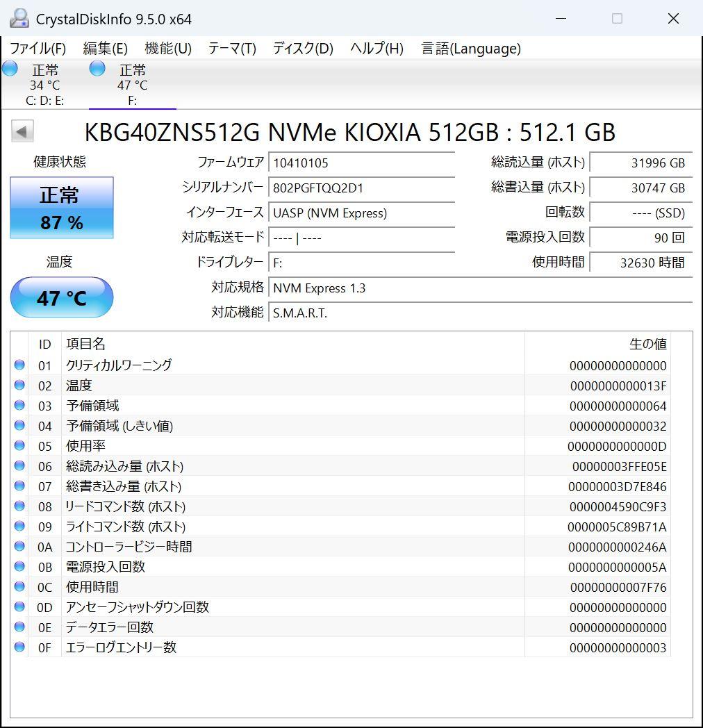703x728 pixels.
Task: Click raw value 0000004590C9F3
Action: point(618,507)
